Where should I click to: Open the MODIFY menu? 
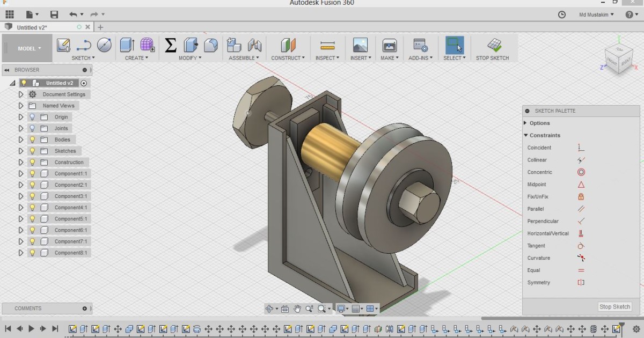pyautogui.click(x=190, y=58)
